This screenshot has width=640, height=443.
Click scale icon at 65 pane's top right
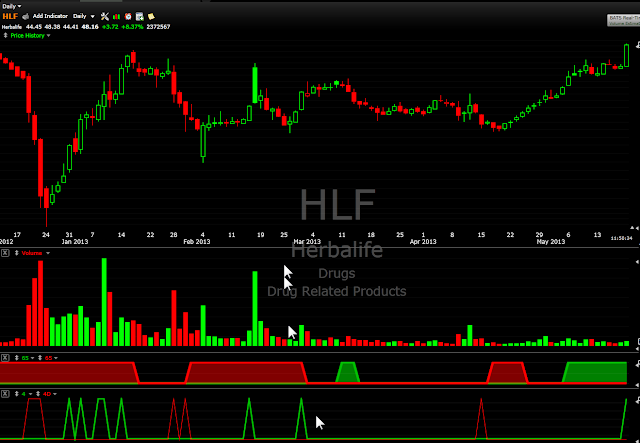tap(638, 364)
